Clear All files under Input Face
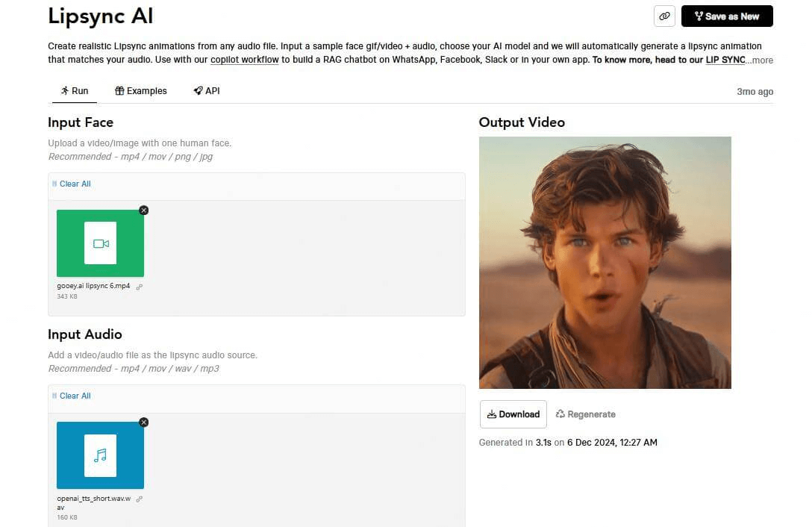Screen dimensions: 812x527 [72, 184]
